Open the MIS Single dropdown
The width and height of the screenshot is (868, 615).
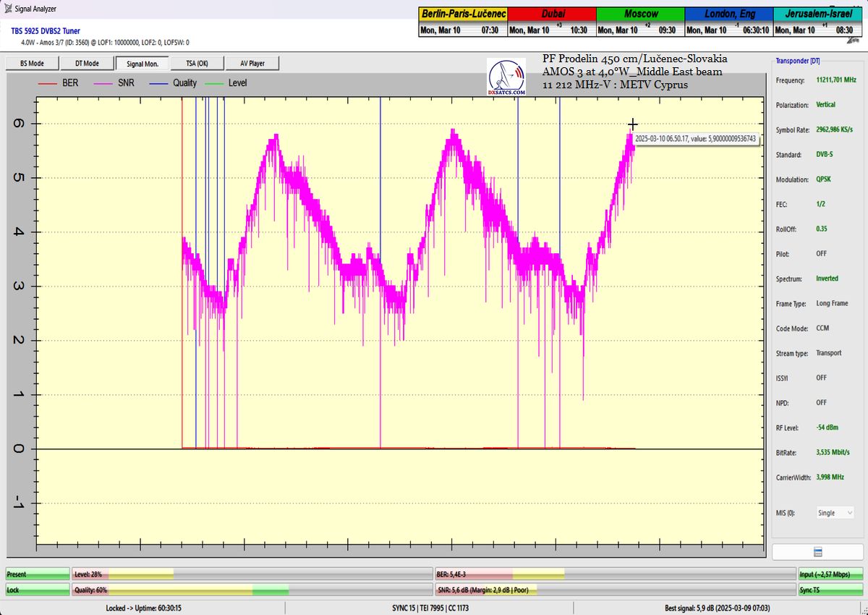[833, 513]
